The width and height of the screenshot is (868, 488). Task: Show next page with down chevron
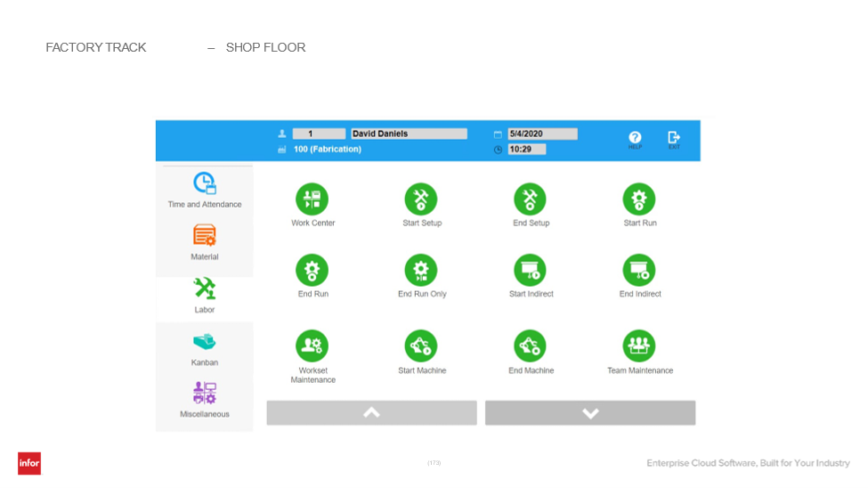[x=590, y=413]
